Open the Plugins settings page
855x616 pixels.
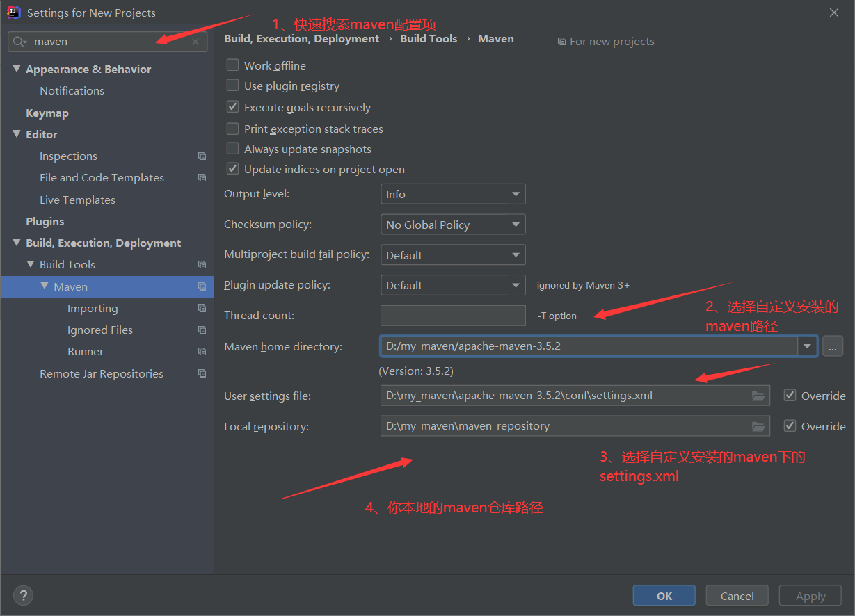(x=45, y=221)
